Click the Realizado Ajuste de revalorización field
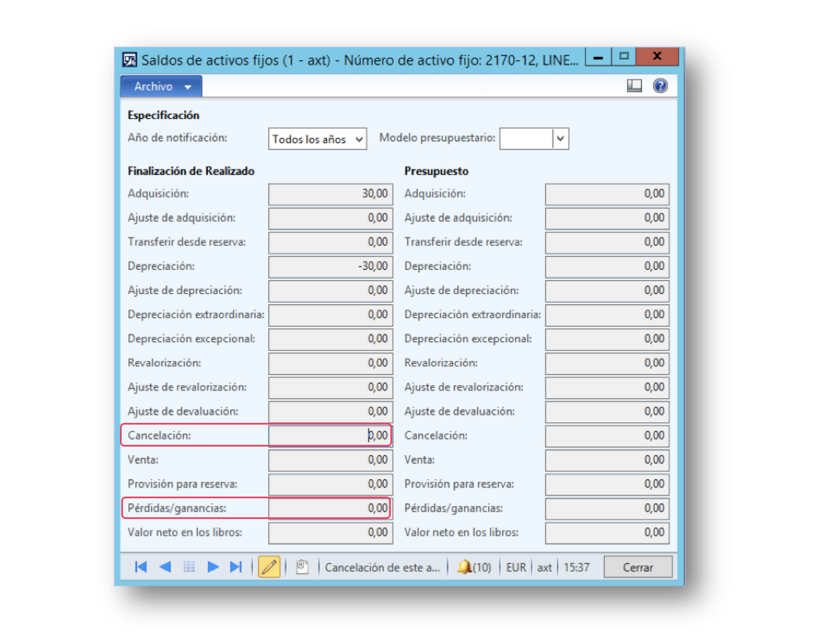 point(330,388)
